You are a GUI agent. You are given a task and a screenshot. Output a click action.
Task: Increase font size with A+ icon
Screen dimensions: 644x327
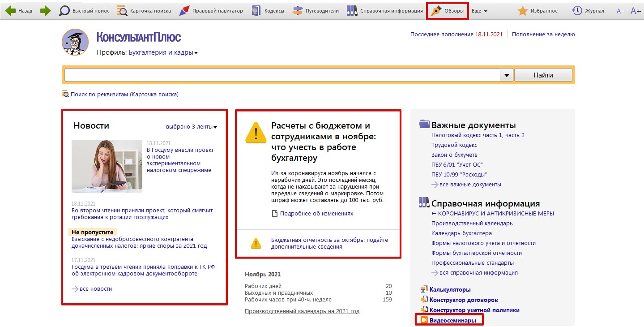(635, 11)
